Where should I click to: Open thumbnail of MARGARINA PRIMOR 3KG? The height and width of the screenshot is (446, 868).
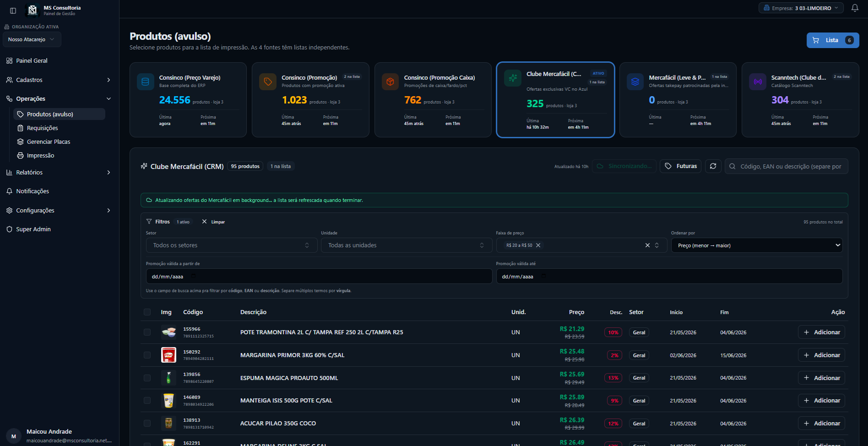(x=168, y=355)
